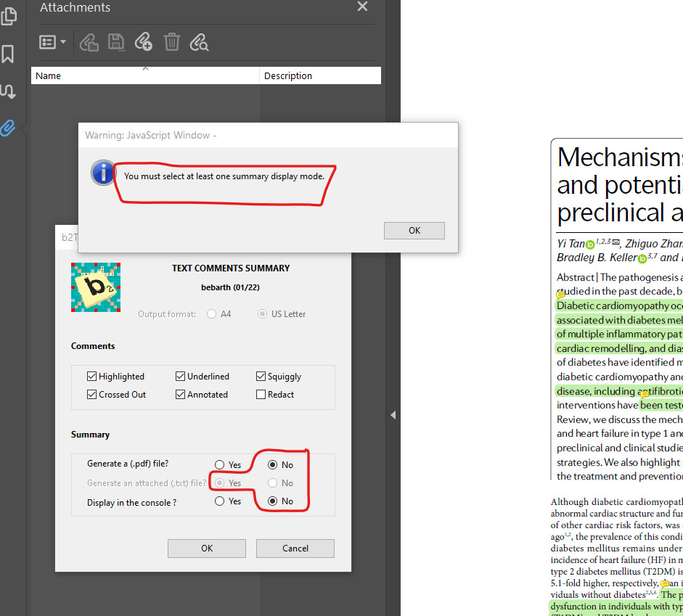
Task: Open the Bookmarks panel
Action: point(9,53)
